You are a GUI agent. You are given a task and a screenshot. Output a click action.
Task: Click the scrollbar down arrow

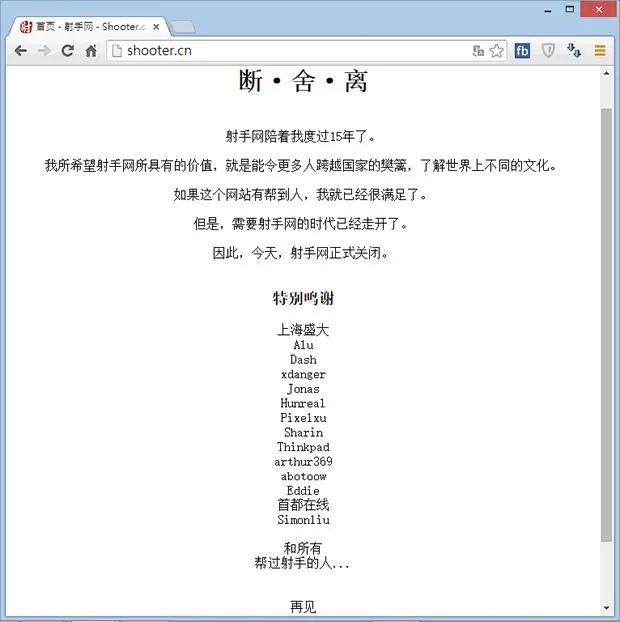point(606,608)
